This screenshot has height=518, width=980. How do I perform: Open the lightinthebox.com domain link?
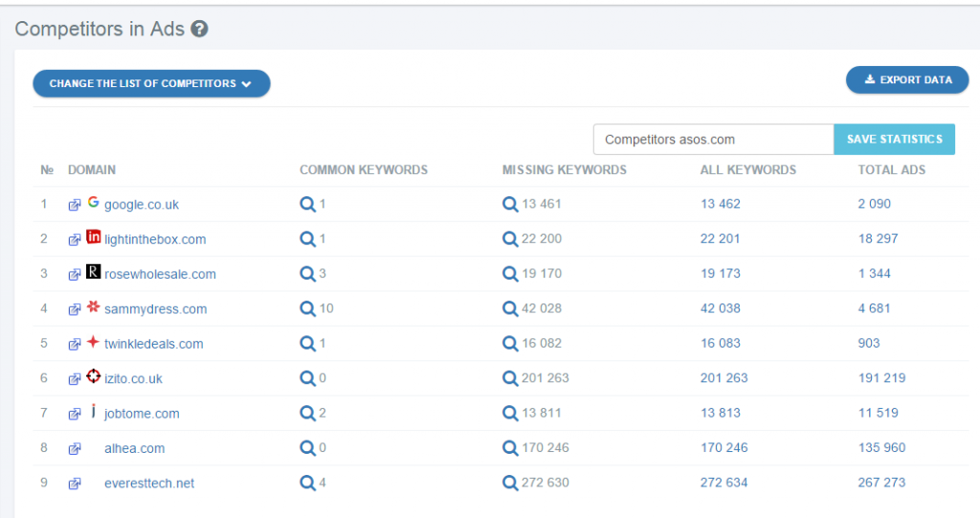[x=155, y=239]
